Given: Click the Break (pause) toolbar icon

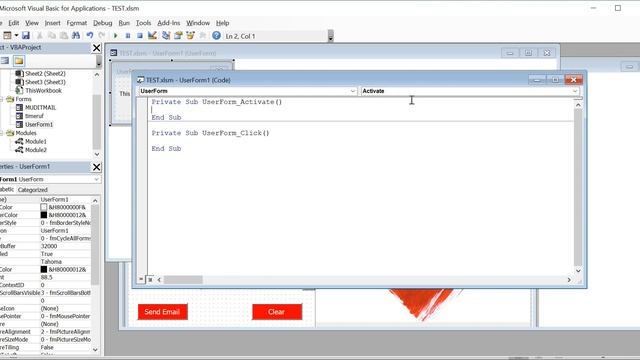Looking at the screenshot, I should point(128,36).
